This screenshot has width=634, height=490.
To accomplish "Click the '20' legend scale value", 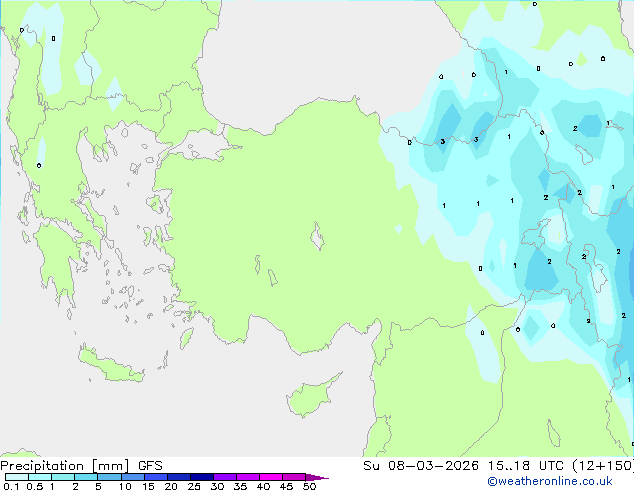I will (171, 486).
